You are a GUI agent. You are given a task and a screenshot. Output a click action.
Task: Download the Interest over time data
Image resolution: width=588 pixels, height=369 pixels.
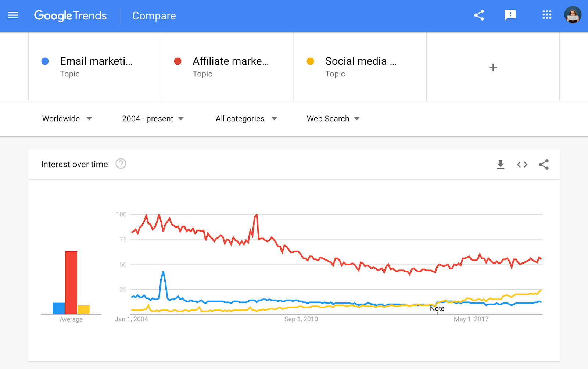pos(500,165)
